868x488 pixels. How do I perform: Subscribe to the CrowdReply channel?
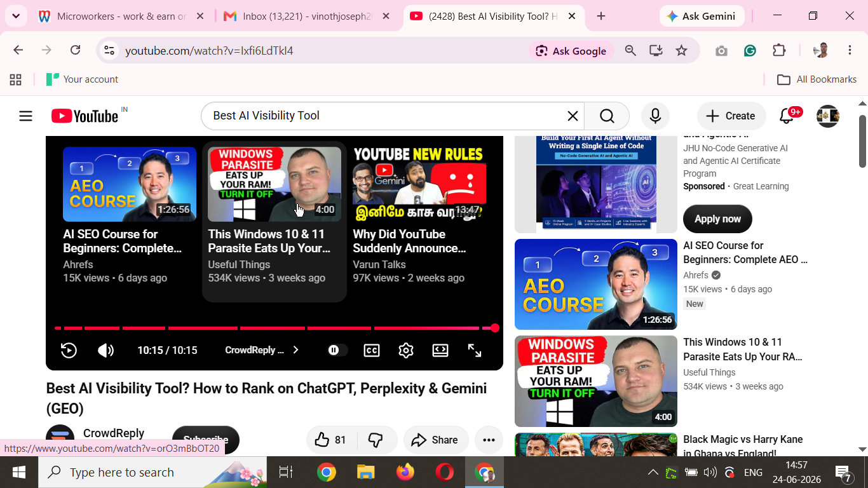[206, 440]
